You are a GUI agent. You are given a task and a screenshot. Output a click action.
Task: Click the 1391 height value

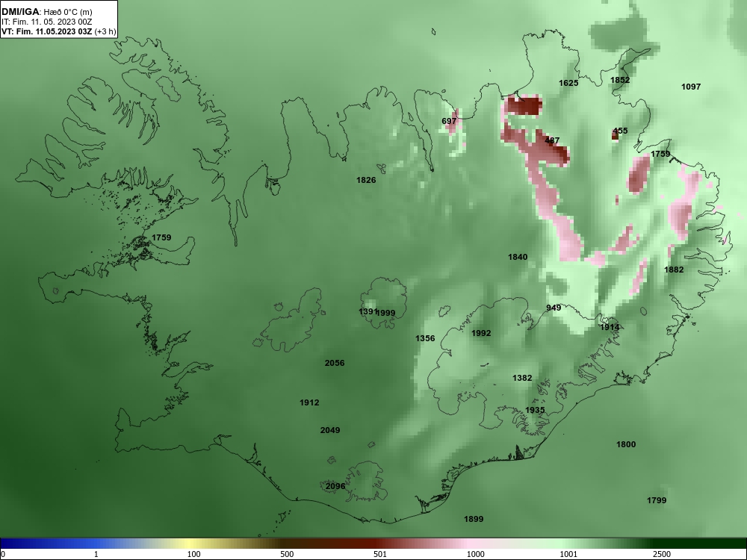point(368,311)
